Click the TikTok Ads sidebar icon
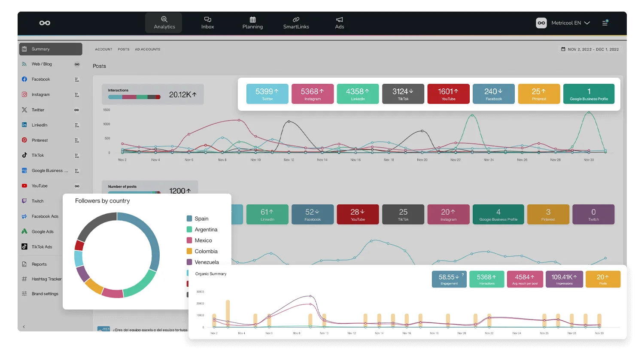The height and width of the screenshot is (349, 644). click(x=24, y=247)
